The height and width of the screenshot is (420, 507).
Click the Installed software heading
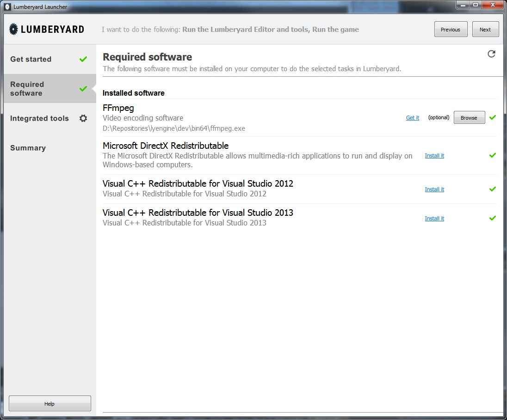coord(134,93)
